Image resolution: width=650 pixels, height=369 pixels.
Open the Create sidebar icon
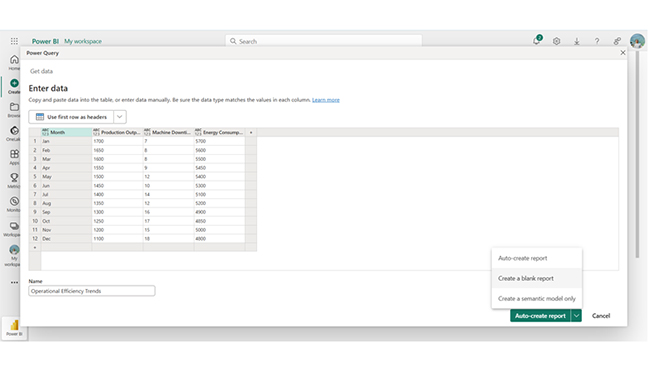[x=14, y=83]
